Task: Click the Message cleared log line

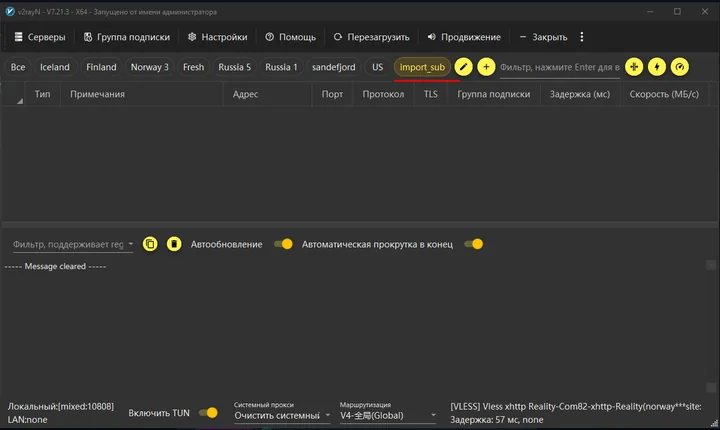Action: 55,266
